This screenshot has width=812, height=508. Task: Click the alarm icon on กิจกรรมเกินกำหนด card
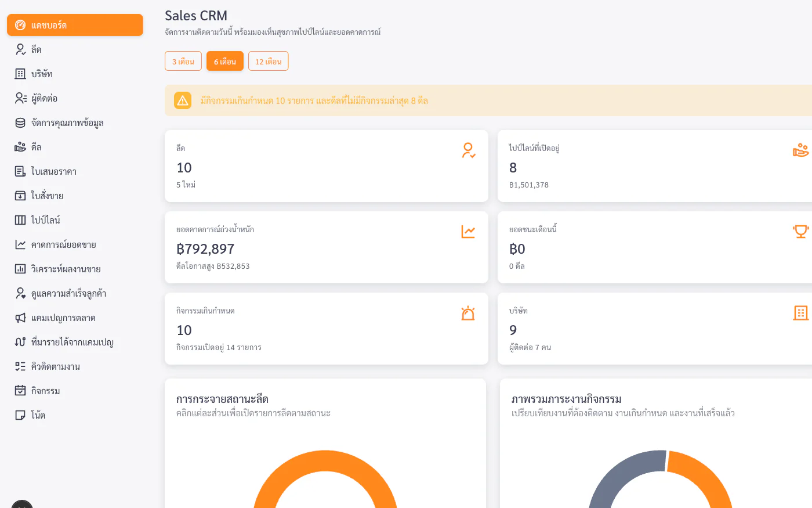point(469,313)
